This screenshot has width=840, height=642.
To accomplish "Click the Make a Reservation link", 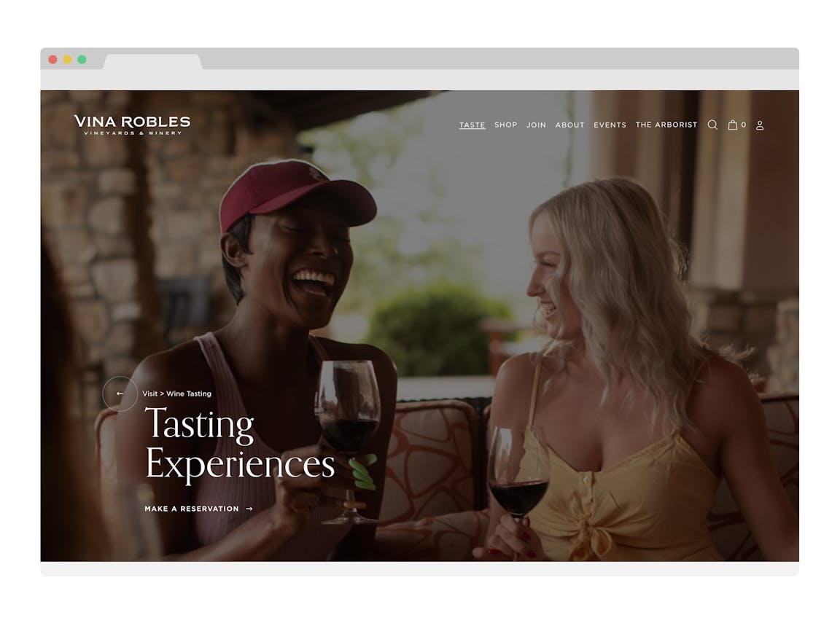I will coord(192,509).
